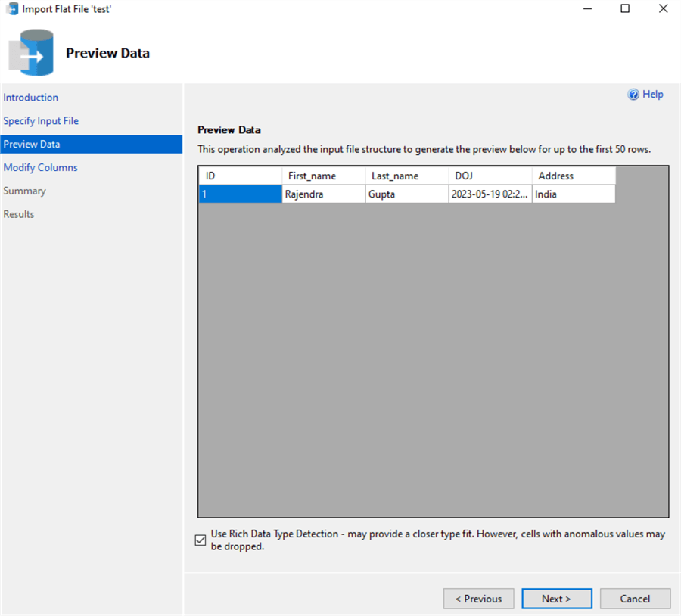Select the Summary step
The width and height of the screenshot is (681, 616).
coord(24,191)
